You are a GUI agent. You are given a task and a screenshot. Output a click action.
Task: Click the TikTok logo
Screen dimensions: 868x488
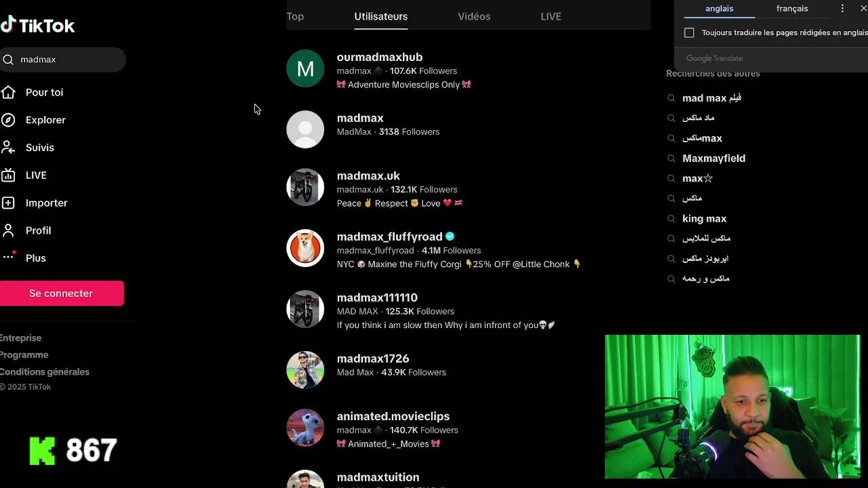pyautogui.click(x=37, y=26)
